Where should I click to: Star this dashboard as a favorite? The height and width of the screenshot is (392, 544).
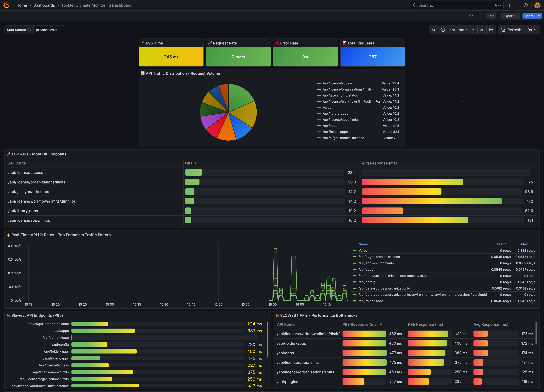[471, 16]
